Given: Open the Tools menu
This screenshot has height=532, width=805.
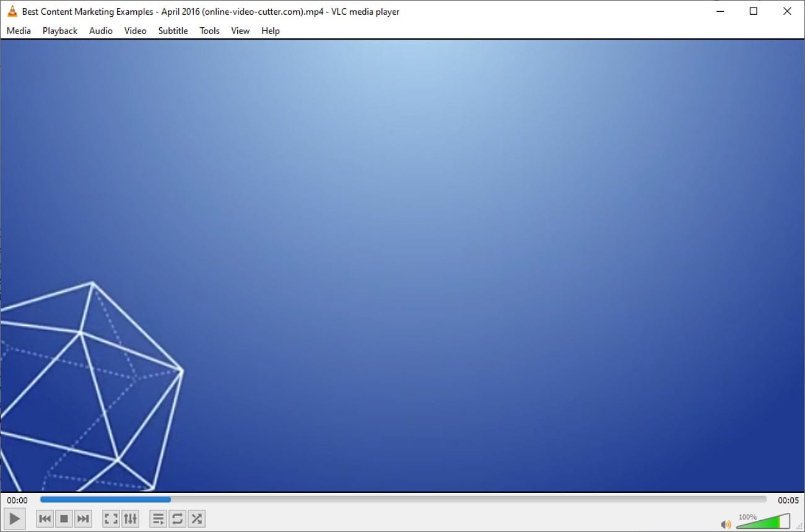Looking at the screenshot, I should coord(209,31).
